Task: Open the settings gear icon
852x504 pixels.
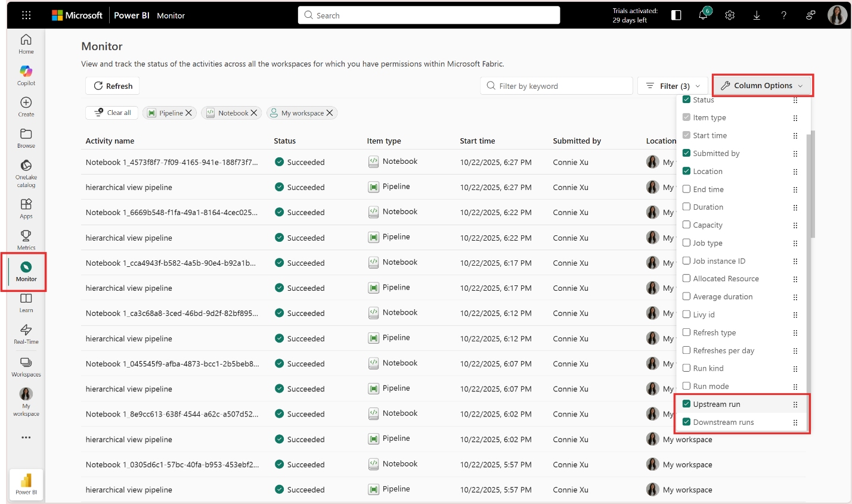Action: coord(730,15)
